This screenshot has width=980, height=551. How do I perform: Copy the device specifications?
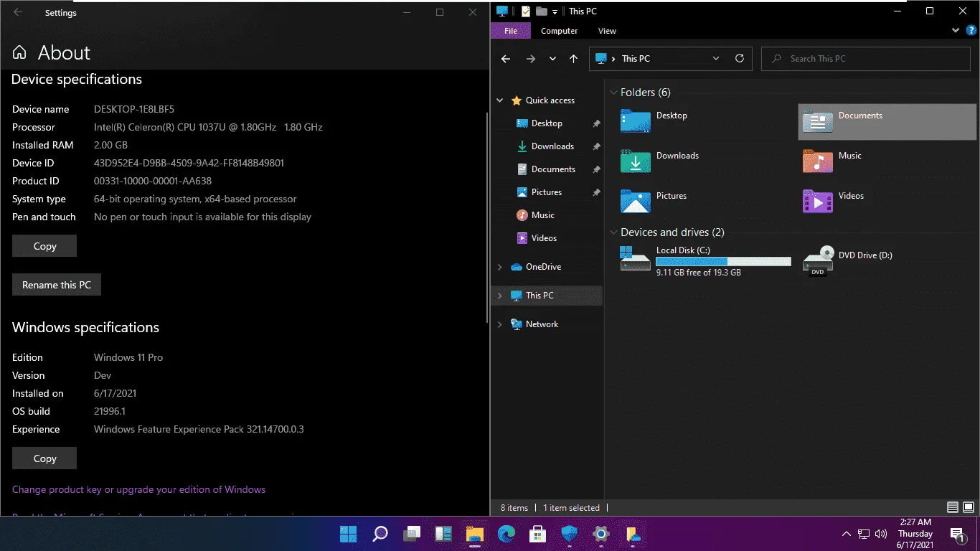click(x=44, y=246)
